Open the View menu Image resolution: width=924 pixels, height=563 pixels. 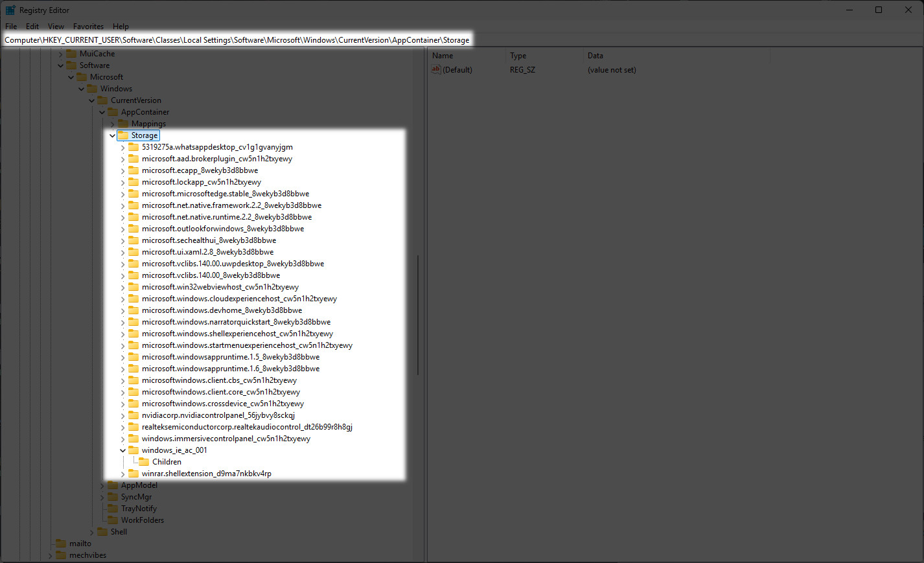(x=56, y=27)
